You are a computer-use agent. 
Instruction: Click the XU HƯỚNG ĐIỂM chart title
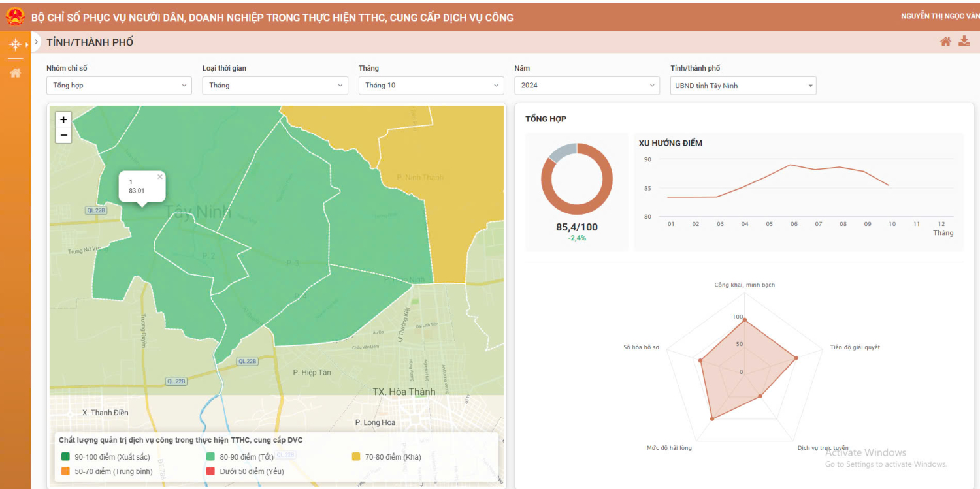[670, 143]
